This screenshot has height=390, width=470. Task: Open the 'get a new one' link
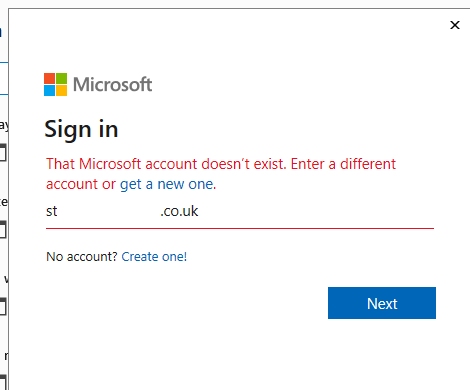click(167, 184)
